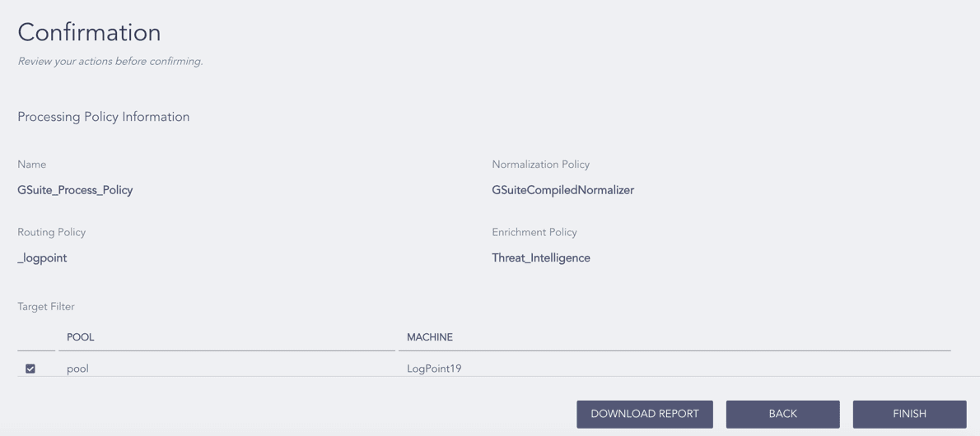980x436 pixels.
Task: Click the Confirmation page heading
Action: (x=90, y=32)
